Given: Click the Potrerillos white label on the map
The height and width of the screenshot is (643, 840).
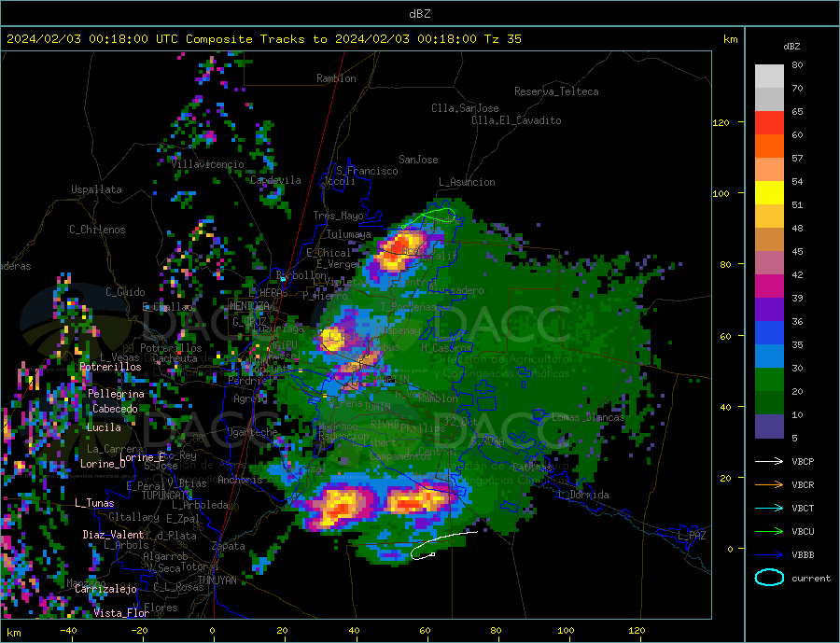Looking at the screenshot, I should 110,367.
